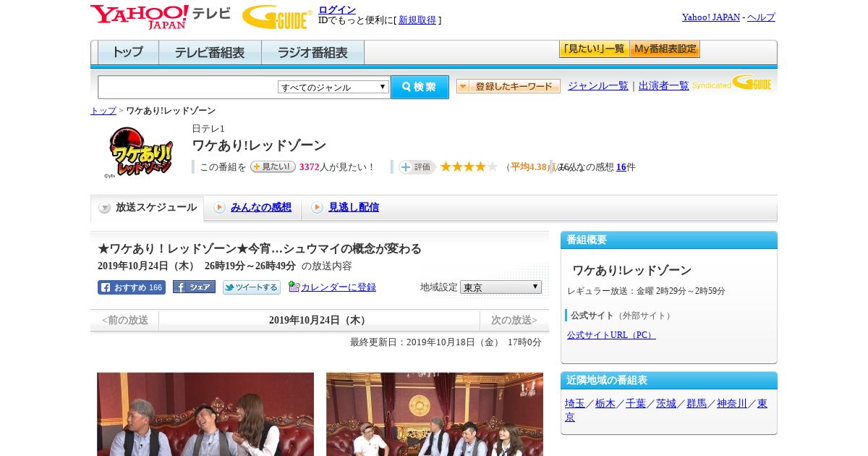The image size is (868, 456).
Task: Click the 検索 search button
Action: (x=420, y=87)
